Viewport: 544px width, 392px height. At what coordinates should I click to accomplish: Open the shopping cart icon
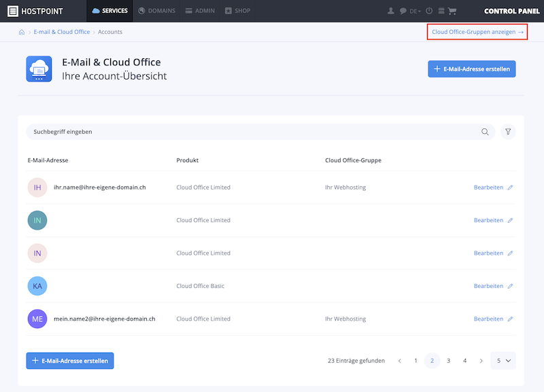click(452, 11)
